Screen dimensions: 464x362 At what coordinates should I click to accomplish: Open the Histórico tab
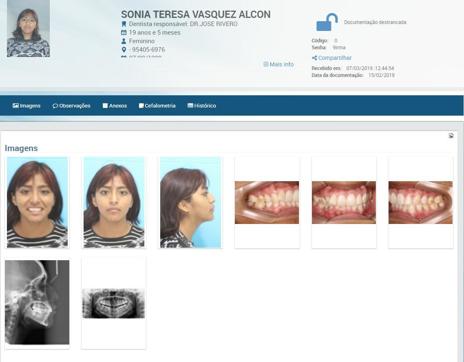coord(202,106)
